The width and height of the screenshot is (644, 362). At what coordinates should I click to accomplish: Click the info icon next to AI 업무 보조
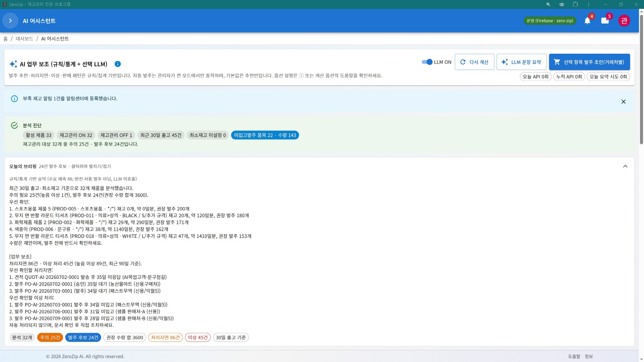118,64
